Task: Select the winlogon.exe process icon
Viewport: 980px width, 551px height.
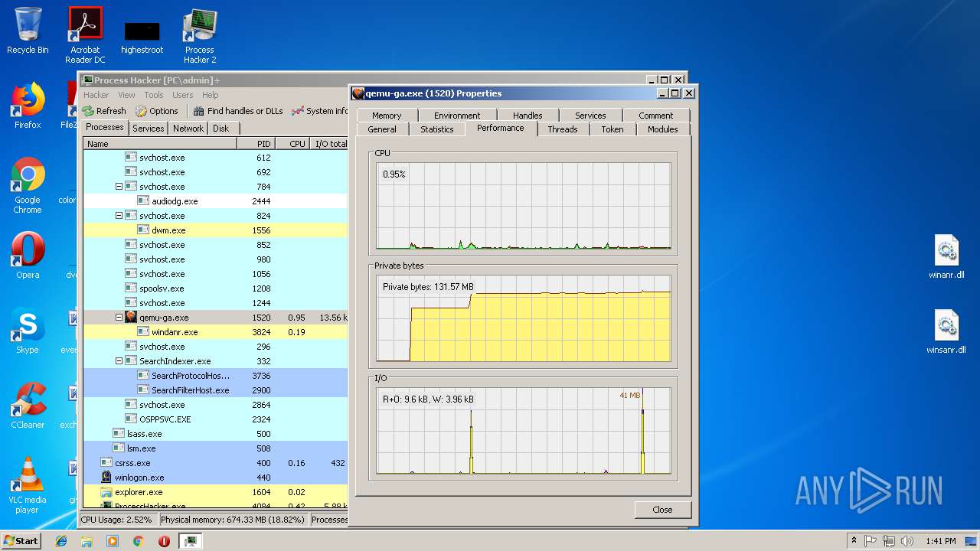Action: click(106, 478)
